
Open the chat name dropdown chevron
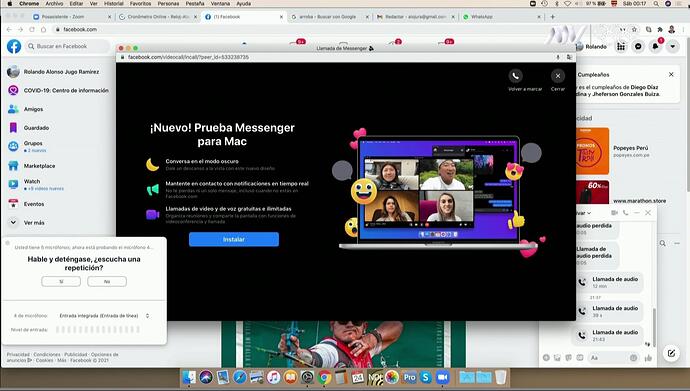pyautogui.click(x=589, y=213)
